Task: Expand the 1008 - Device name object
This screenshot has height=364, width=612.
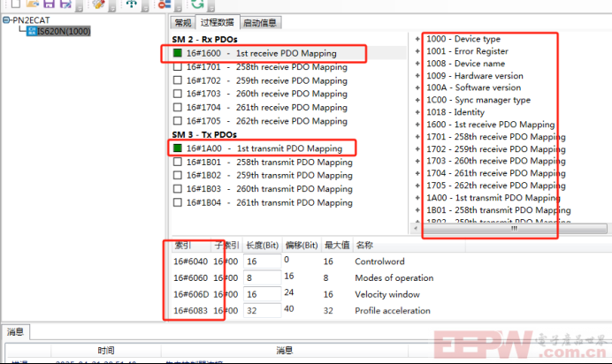Action: coord(417,63)
